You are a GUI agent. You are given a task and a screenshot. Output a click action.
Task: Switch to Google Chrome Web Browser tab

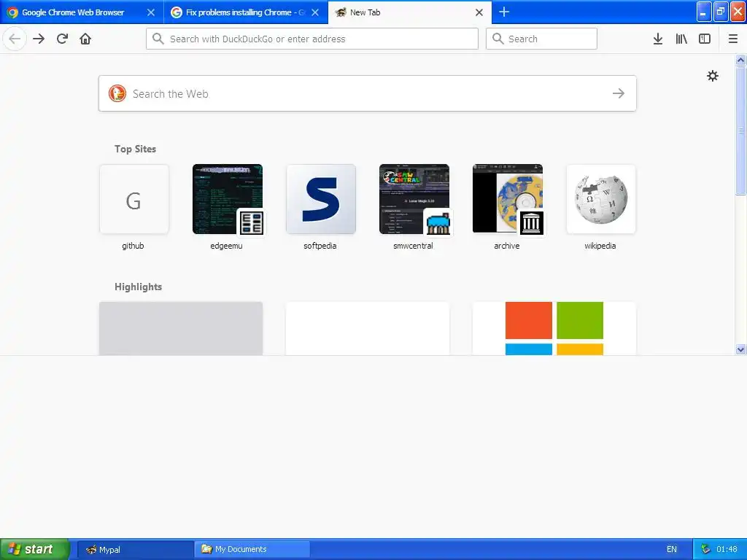(x=82, y=12)
